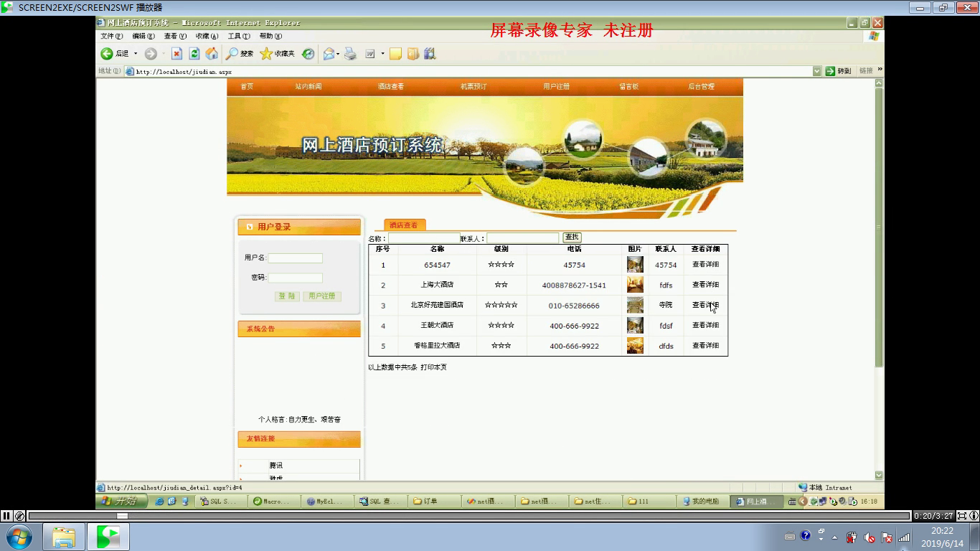Image resolution: width=980 pixels, height=551 pixels.
Task: Click the 用户名 input field
Action: click(x=295, y=258)
